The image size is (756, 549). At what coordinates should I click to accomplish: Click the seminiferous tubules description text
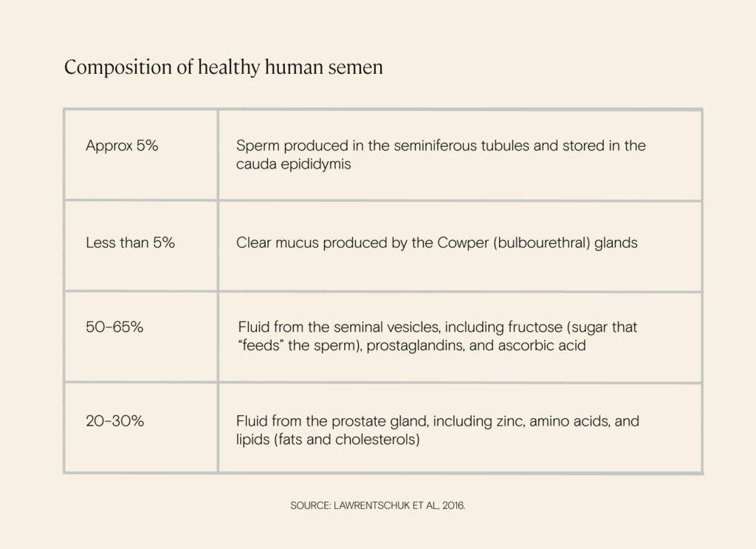(x=441, y=154)
